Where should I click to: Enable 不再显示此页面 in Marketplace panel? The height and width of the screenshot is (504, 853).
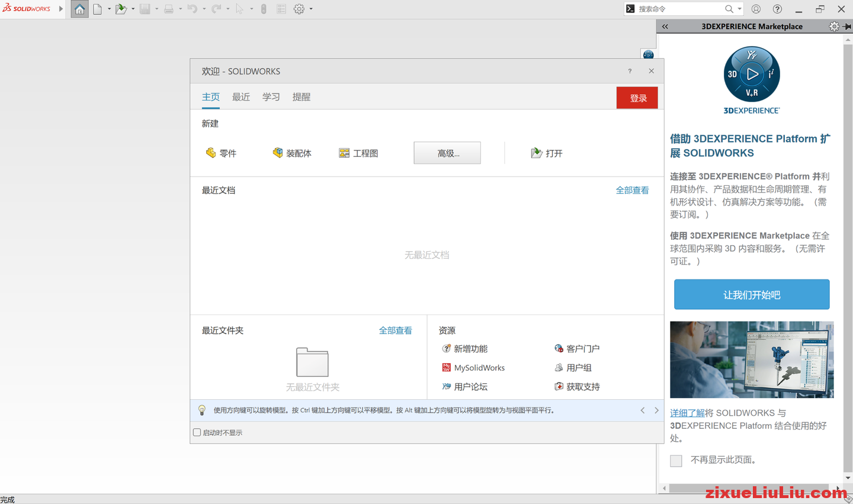coord(676,460)
